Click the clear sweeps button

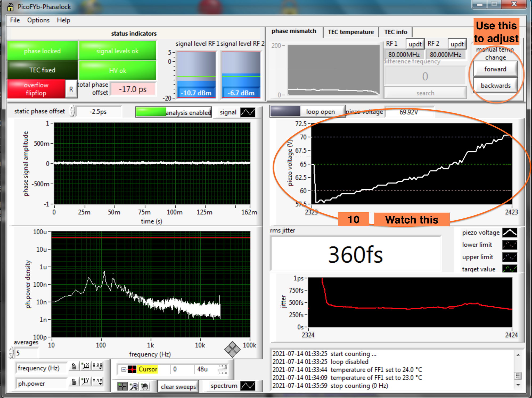tap(178, 387)
